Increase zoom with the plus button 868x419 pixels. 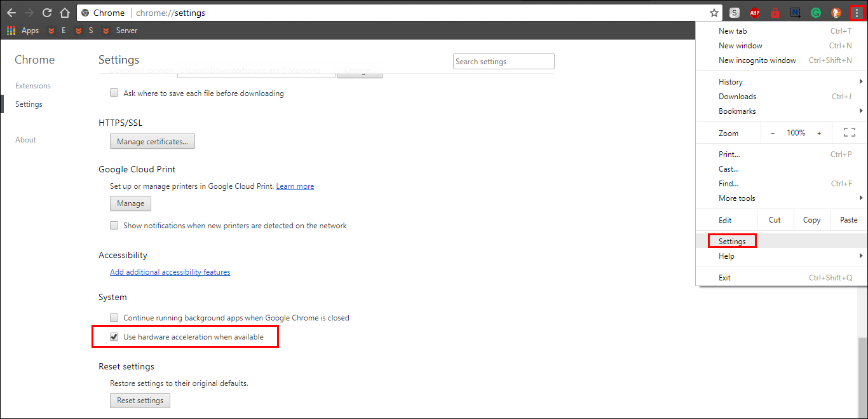point(819,133)
